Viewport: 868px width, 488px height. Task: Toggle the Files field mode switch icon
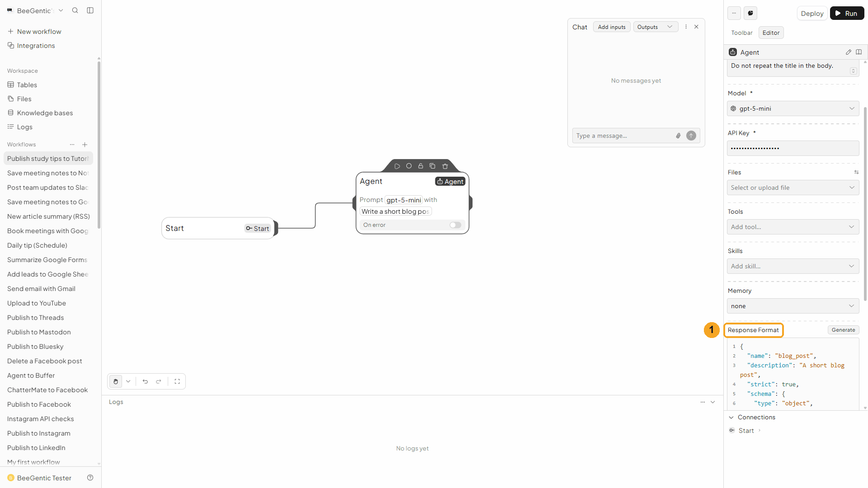[856, 172]
